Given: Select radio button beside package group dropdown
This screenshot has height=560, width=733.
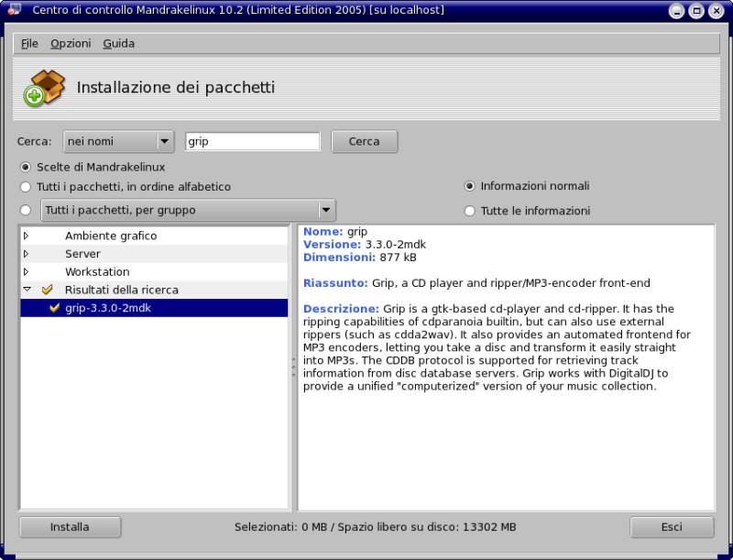Looking at the screenshot, I should tap(26, 210).
